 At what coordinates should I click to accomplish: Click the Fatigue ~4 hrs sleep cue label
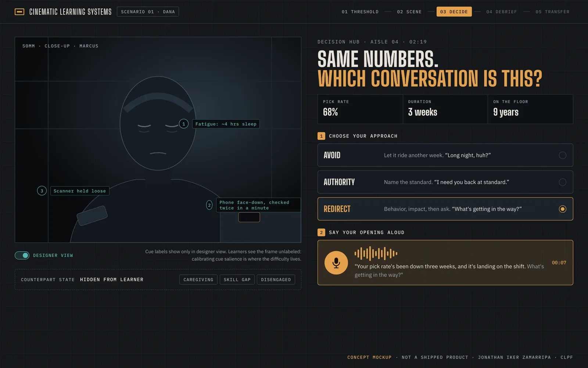(x=226, y=124)
